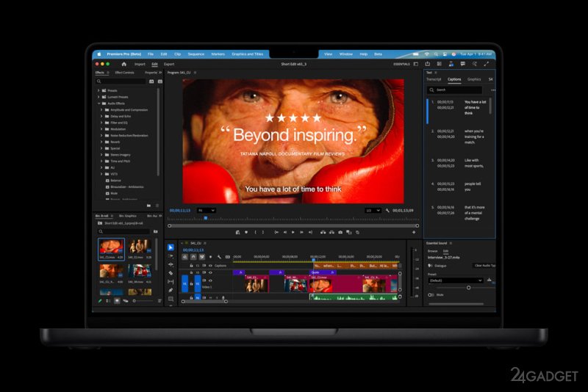Toggle the Video 1 track output eye
The height and width of the screenshot is (392, 588).
pyautogui.click(x=211, y=280)
